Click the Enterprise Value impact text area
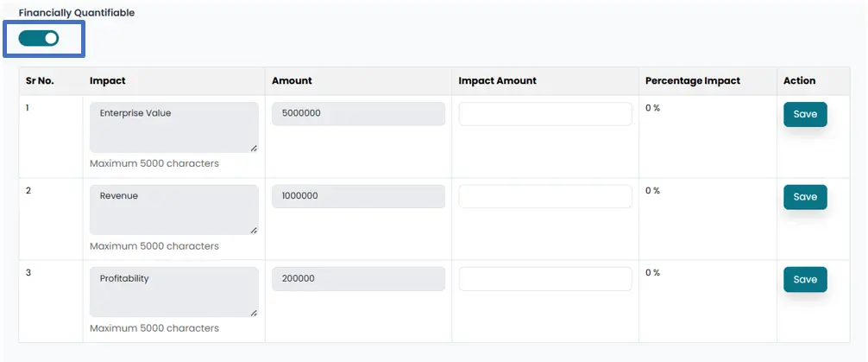 (x=173, y=127)
